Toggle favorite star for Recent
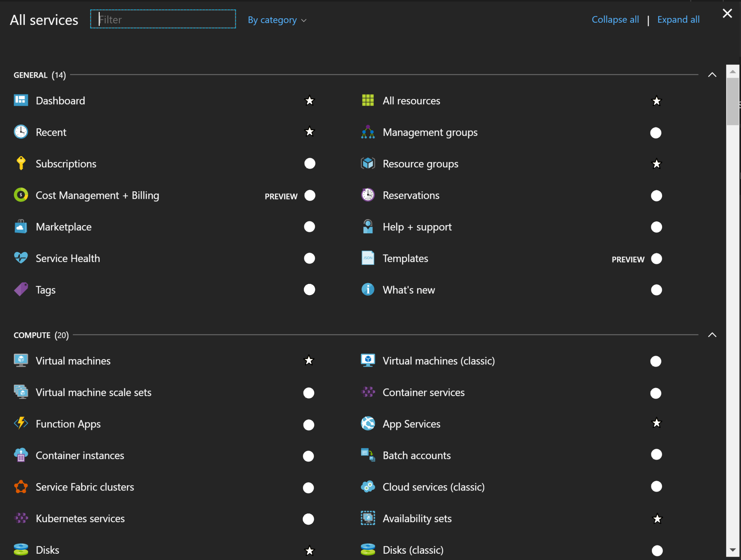This screenshot has height=560, width=741. (309, 132)
